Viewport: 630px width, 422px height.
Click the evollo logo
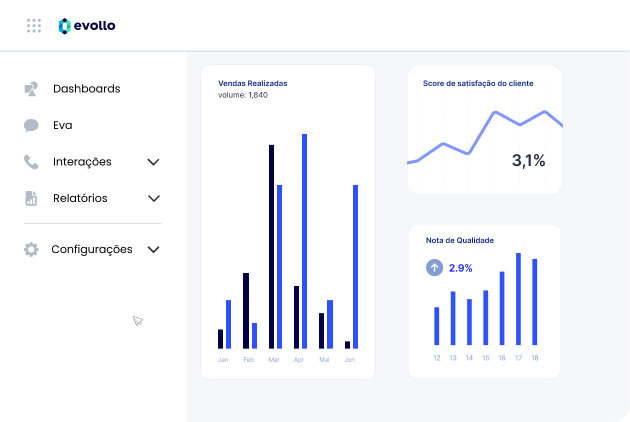[86, 26]
